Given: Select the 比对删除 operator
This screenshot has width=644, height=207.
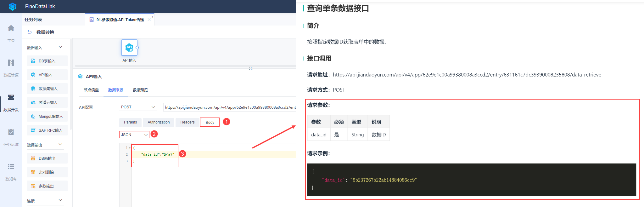Looking at the screenshot, I should 47,172.
